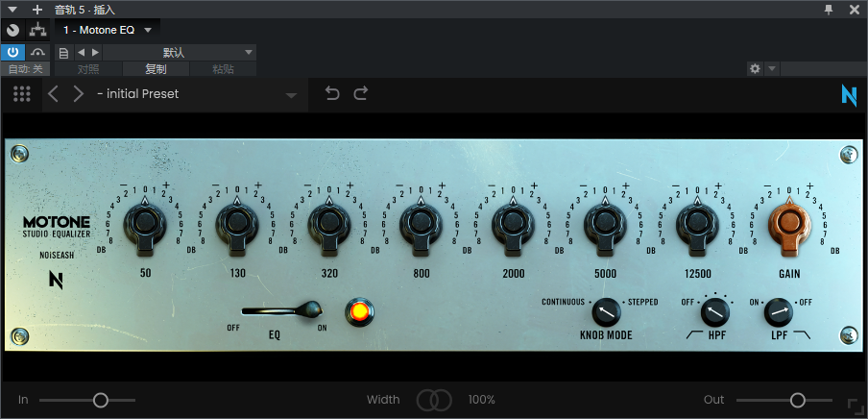Open the preset browser grid icon
The height and width of the screenshot is (419, 868).
pyautogui.click(x=21, y=93)
